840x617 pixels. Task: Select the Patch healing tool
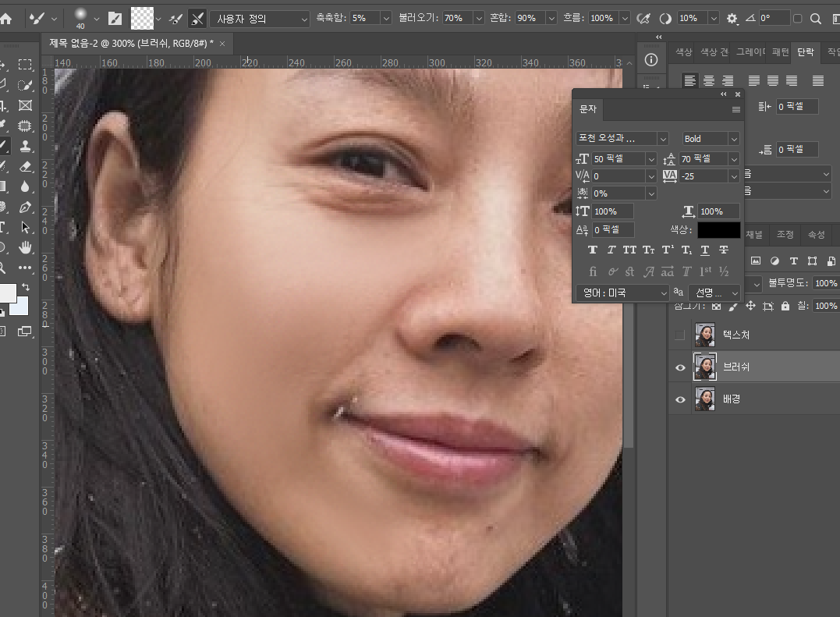[25, 126]
